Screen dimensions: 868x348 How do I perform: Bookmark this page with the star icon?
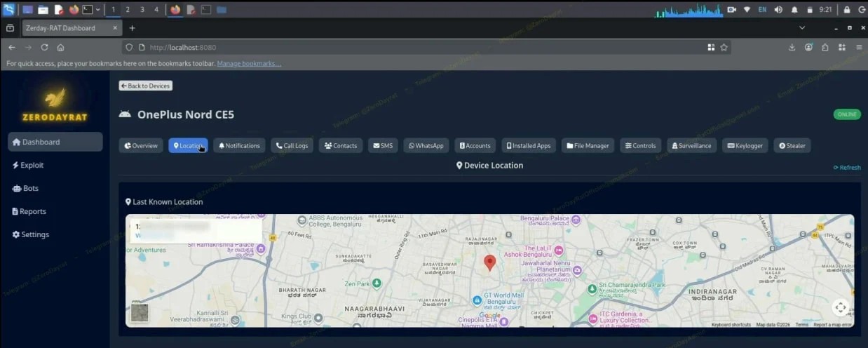724,48
